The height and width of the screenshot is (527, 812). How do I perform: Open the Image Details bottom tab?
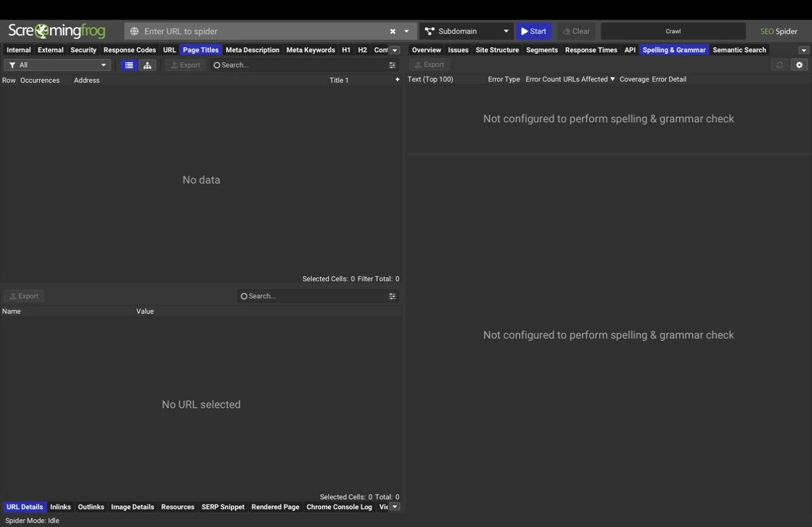[133, 507]
